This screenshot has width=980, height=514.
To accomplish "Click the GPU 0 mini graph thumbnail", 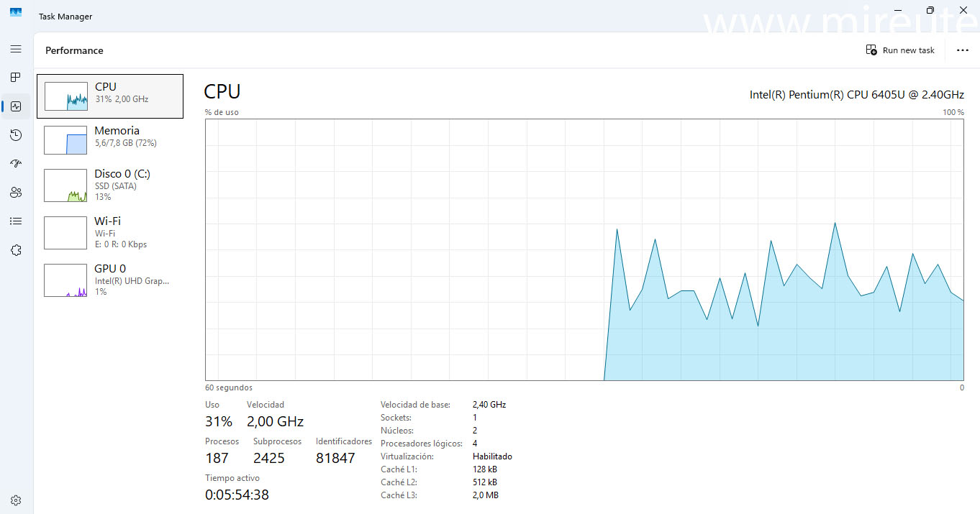I will tap(65, 282).
